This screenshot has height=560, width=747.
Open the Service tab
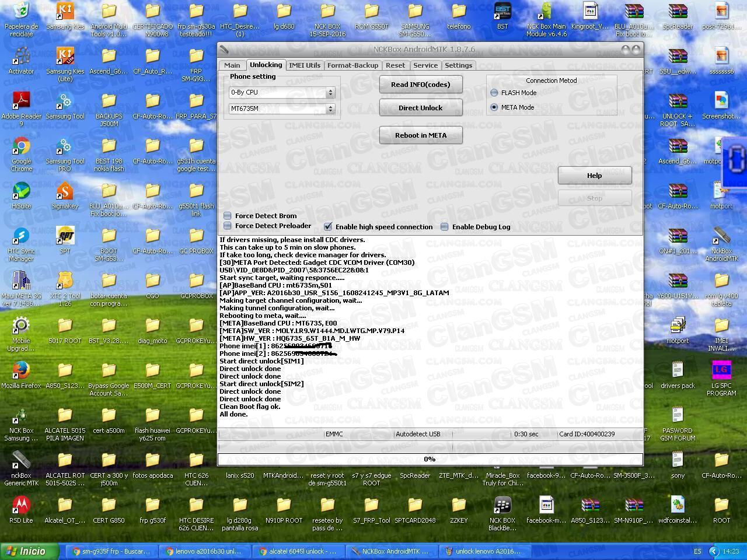click(425, 65)
